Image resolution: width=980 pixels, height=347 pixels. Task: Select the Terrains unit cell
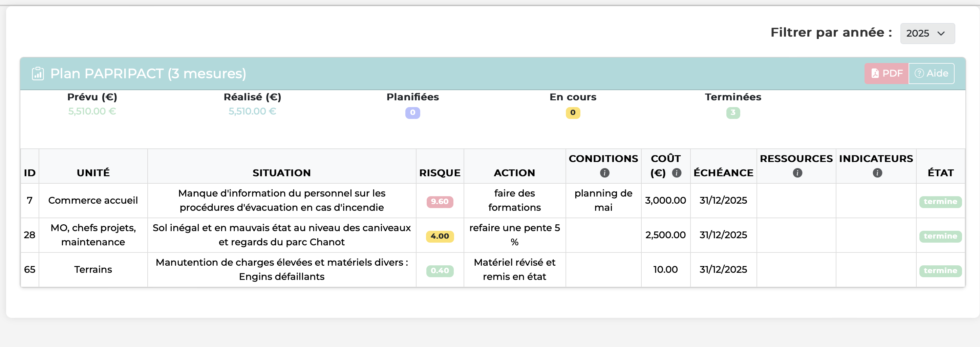tap(93, 270)
